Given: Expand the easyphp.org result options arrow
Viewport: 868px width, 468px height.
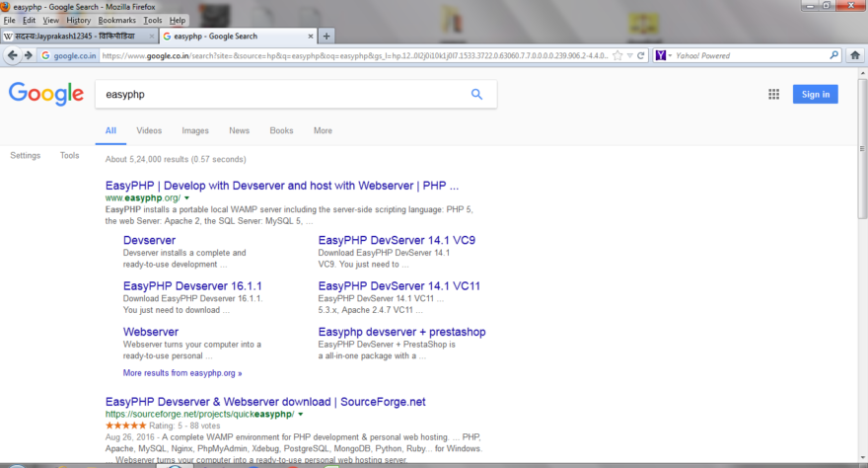Looking at the screenshot, I should tap(187, 197).
